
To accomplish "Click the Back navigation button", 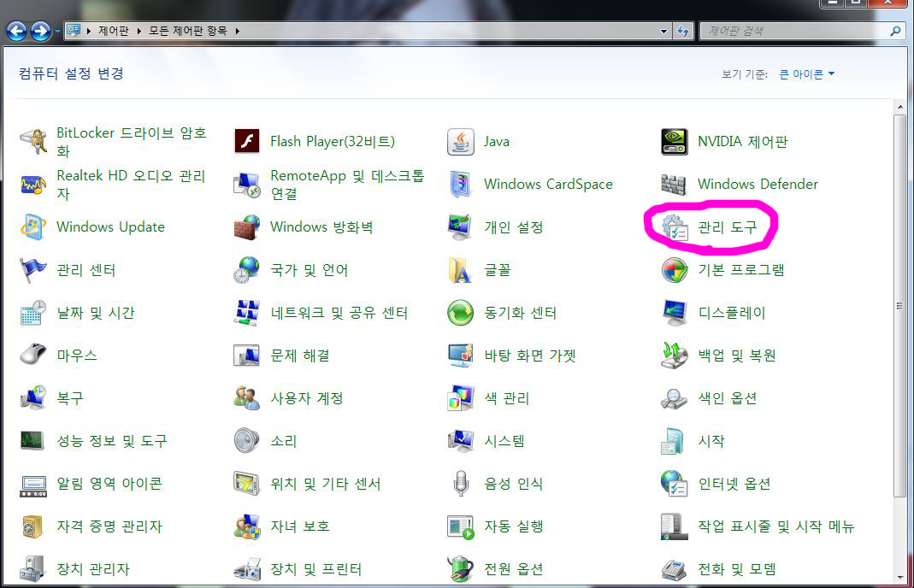I will point(17,31).
